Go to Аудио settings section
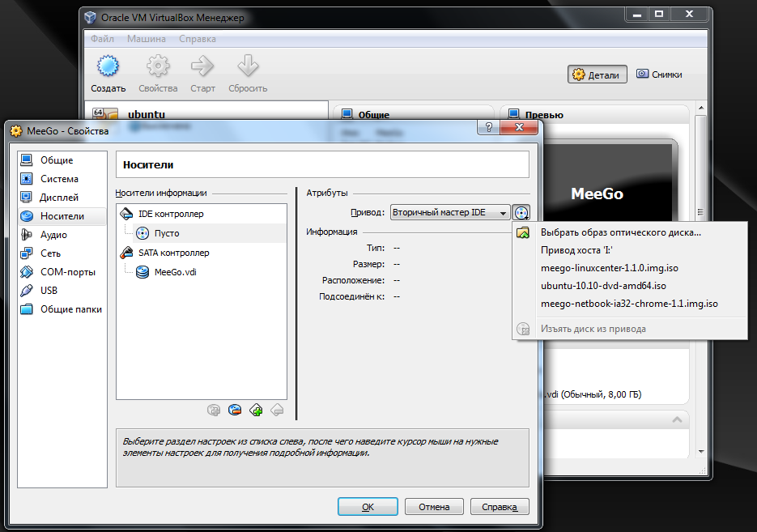 (53, 235)
